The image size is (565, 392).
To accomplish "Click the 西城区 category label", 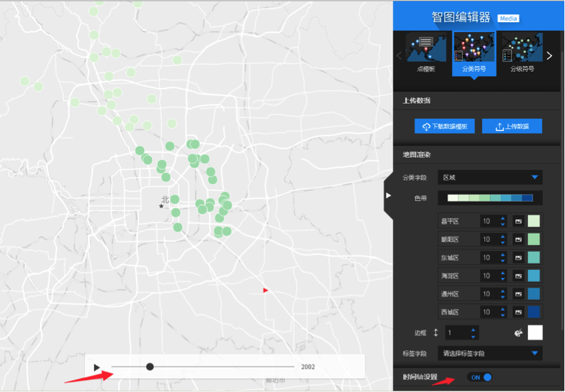I will 450,312.
